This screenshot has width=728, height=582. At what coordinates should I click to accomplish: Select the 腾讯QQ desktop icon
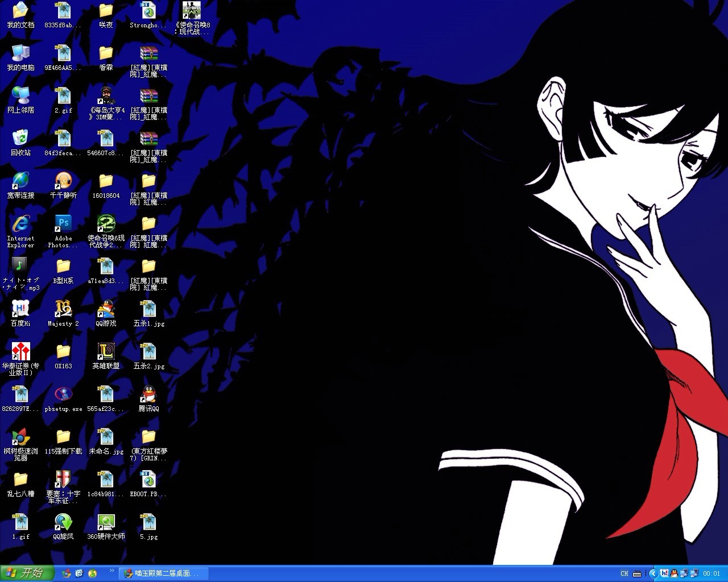148,395
